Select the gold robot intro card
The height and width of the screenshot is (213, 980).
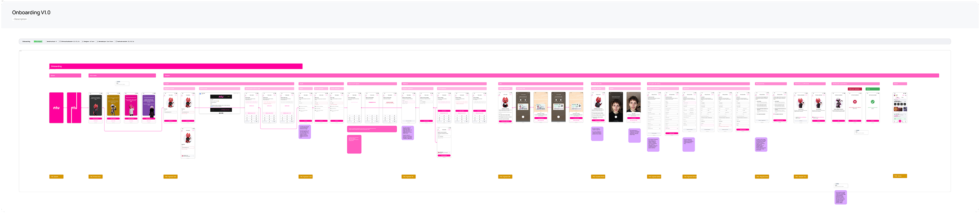pos(113,106)
